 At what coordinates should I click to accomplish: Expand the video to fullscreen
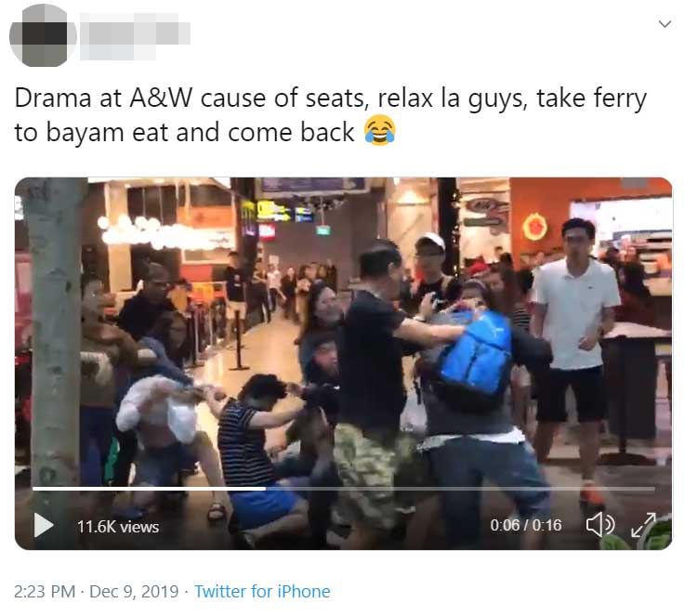(643, 525)
